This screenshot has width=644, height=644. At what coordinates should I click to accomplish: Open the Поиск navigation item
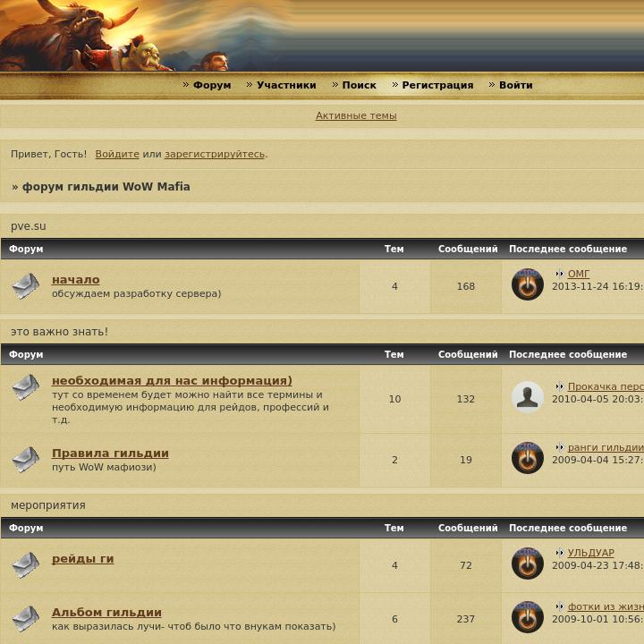359,85
